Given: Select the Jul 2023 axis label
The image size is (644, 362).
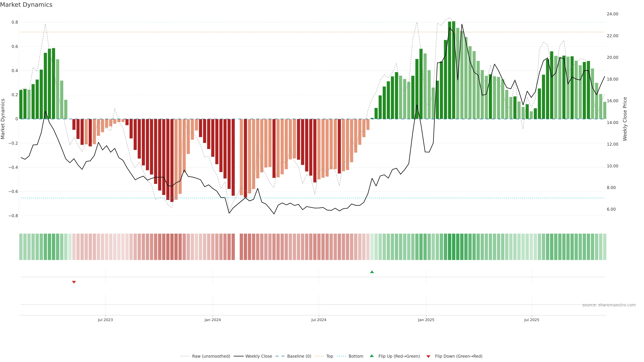Looking at the screenshot, I should 105,320.
